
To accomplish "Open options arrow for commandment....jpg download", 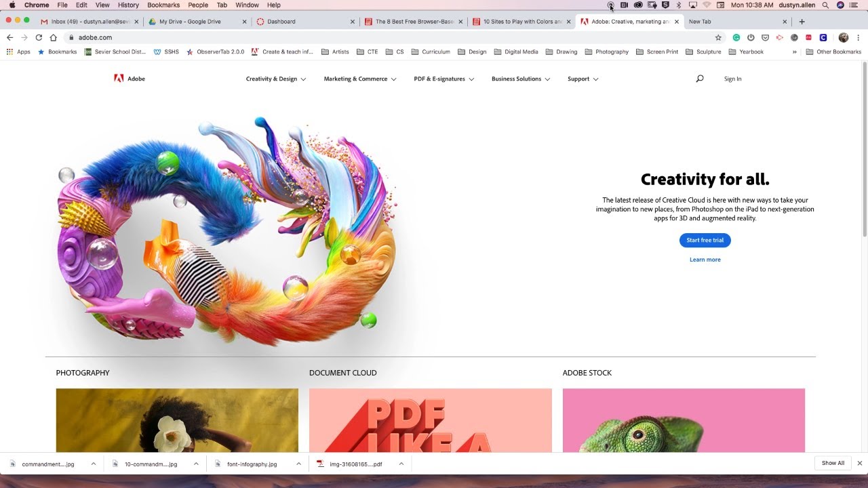I will (x=94, y=464).
